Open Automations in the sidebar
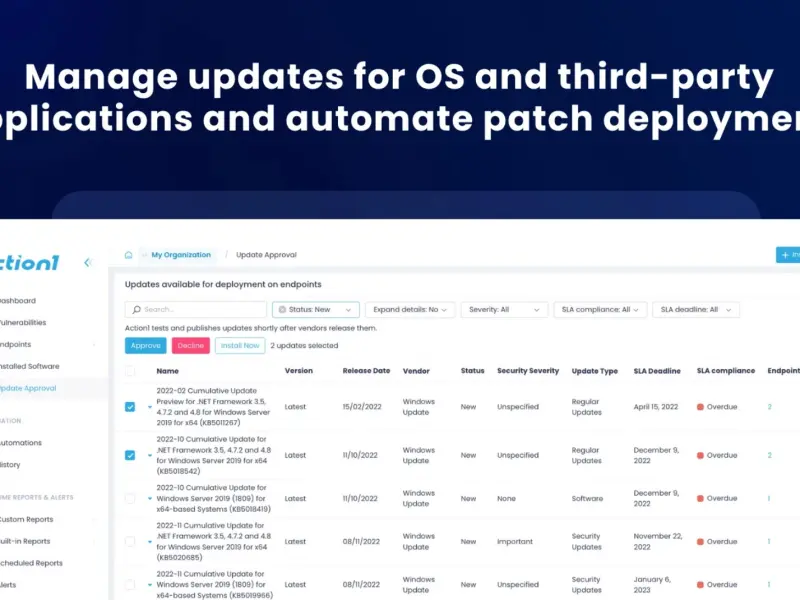This screenshot has height=600, width=800. 21,443
